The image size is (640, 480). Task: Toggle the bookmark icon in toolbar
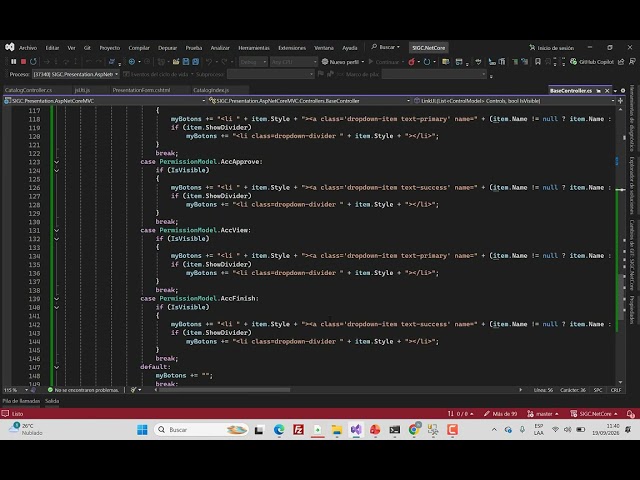538,62
